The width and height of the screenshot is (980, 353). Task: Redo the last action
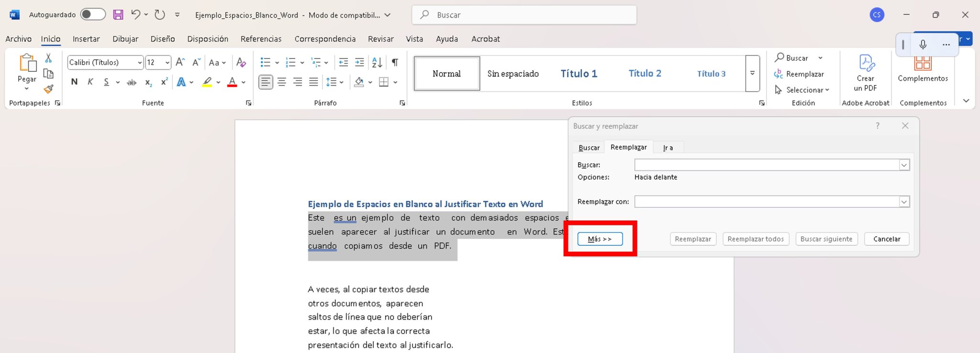(x=160, y=15)
